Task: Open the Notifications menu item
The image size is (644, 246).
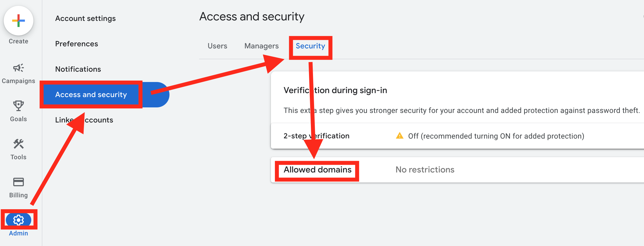Action: click(78, 69)
